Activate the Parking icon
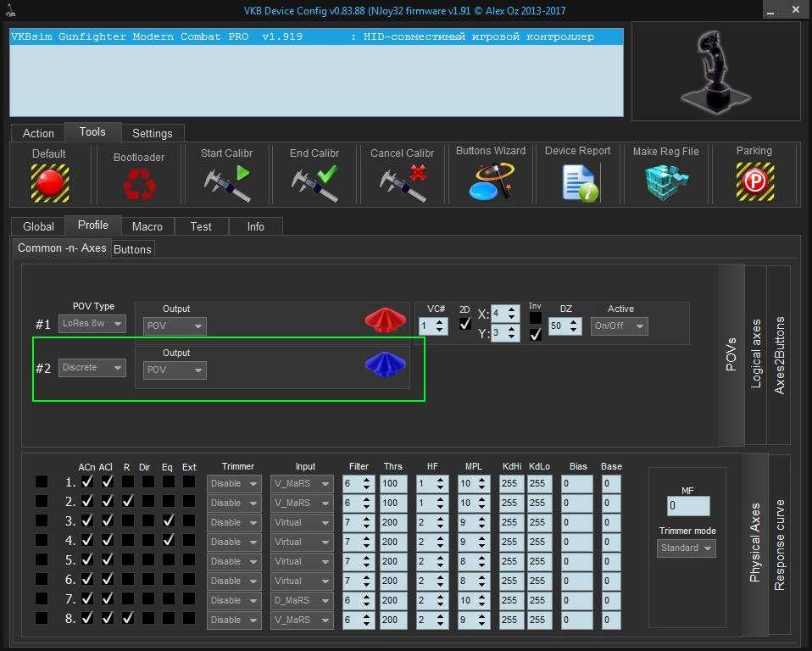Image resolution: width=812 pixels, height=651 pixels. [755, 181]
